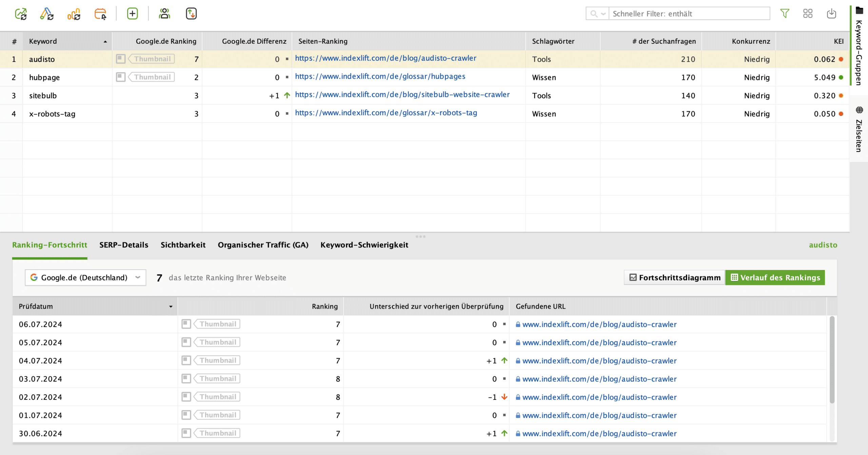
Task: Click the check rankings toolbar icon
Action: click(x=21, y=14)
